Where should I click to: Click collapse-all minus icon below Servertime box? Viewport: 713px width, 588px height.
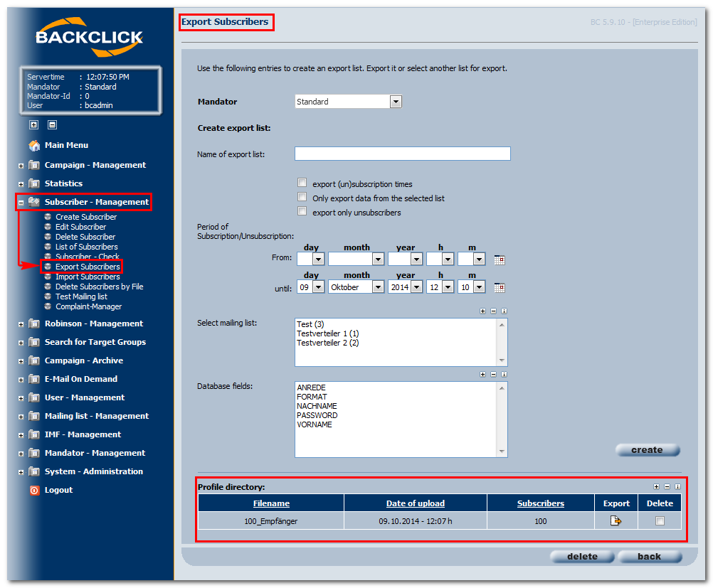tap(52, 124)
